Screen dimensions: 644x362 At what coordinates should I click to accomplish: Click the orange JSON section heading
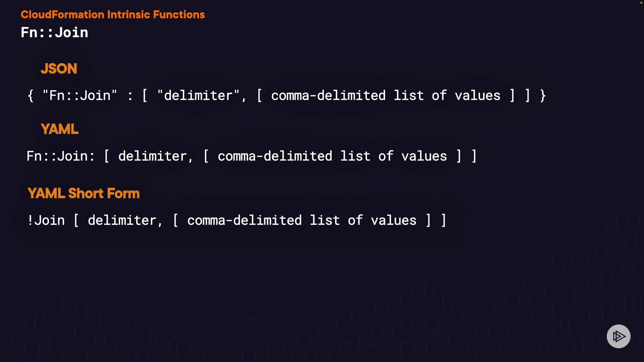click(59, 69)
